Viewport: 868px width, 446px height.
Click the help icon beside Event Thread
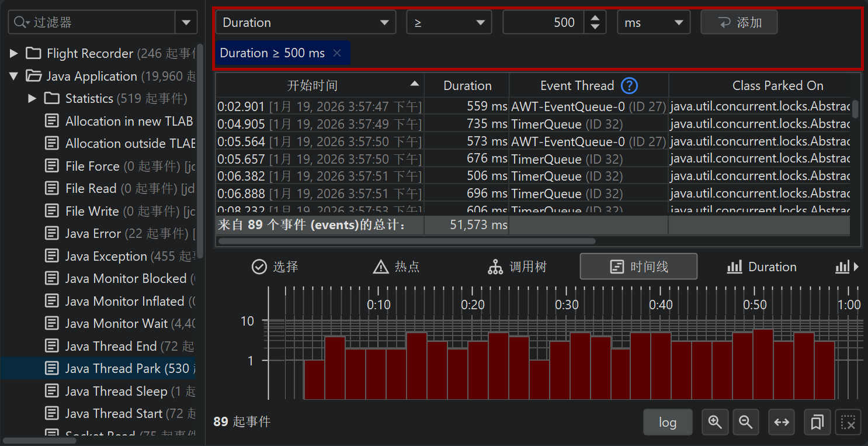click(x=629, y=86)
